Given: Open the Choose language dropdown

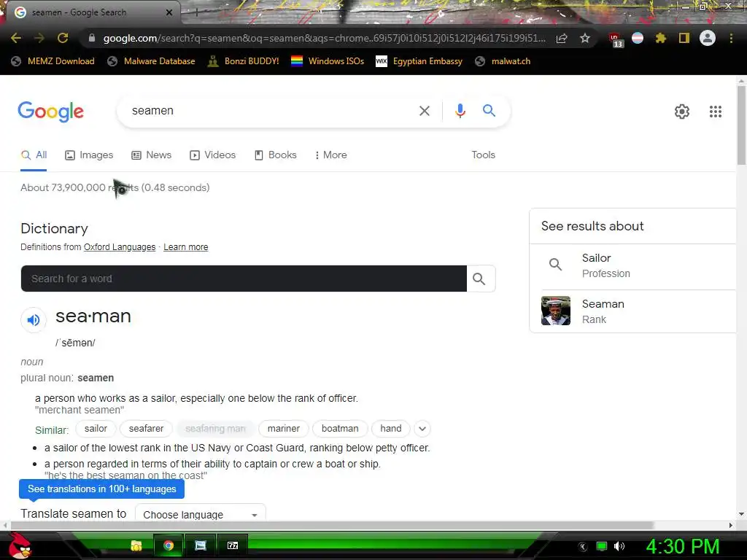Looking at the screenshot, I should click(x=201, y=513).
